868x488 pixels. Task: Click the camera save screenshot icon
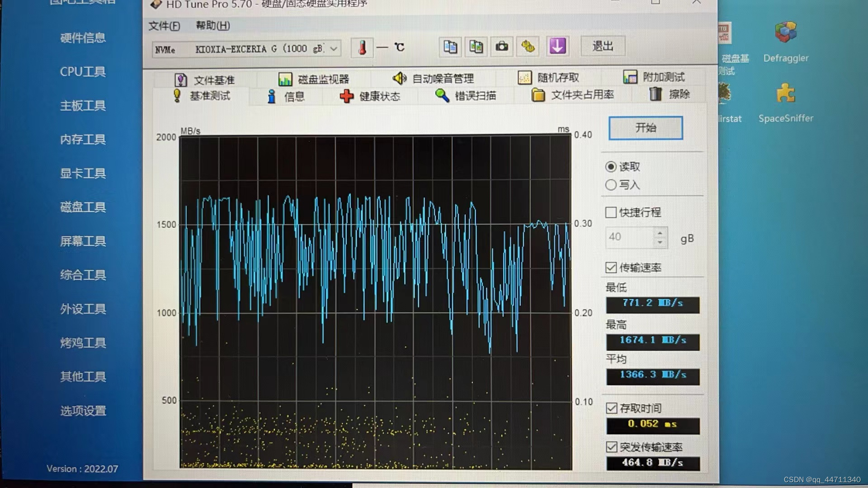click(x=502, y=47)
